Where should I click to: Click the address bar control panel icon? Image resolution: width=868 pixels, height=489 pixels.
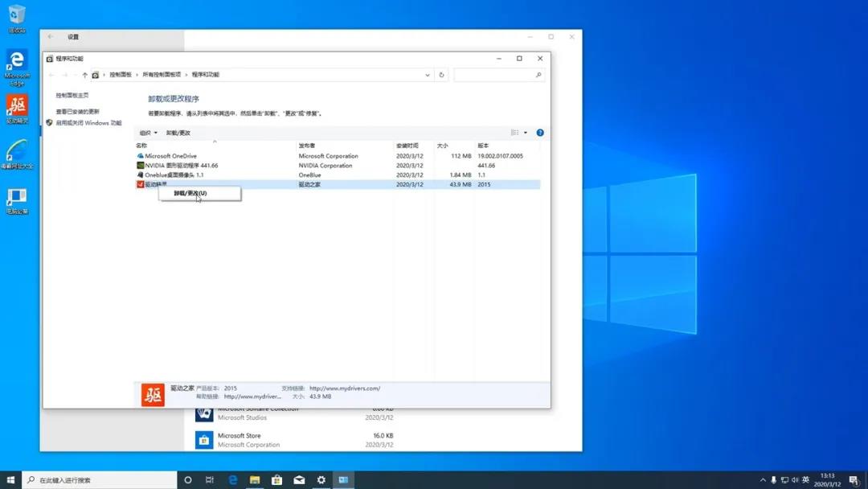coord(95,75)
